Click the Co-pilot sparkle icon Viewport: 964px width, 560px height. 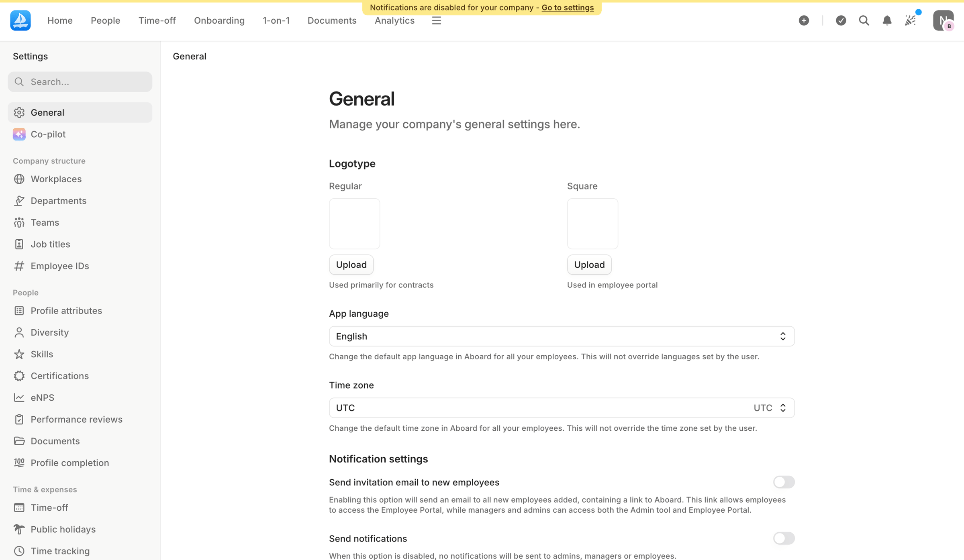point(19,134)
